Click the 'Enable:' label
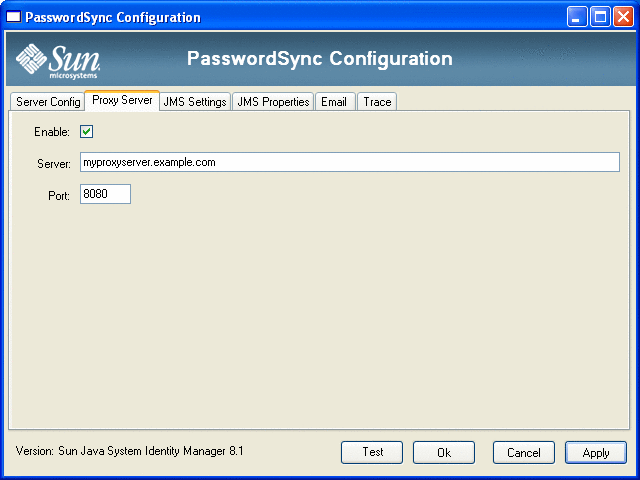640x480 pixels. tap(52, 132)
